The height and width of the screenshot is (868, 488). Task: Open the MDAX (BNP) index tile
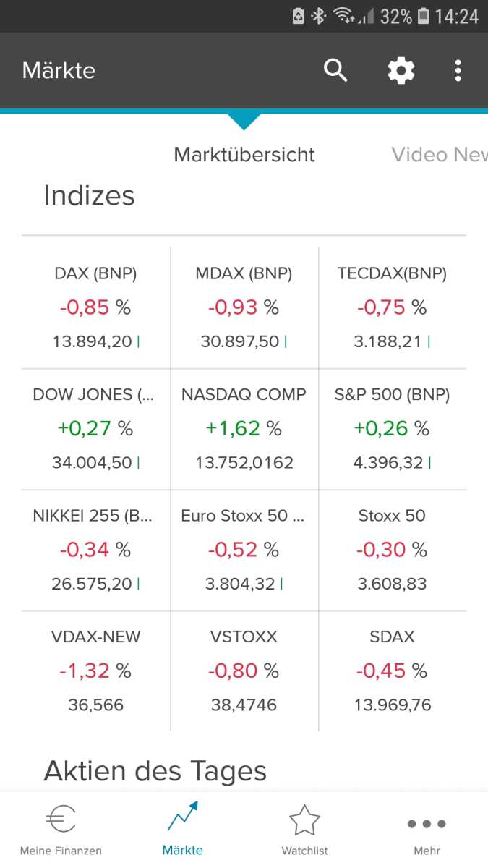244,307
